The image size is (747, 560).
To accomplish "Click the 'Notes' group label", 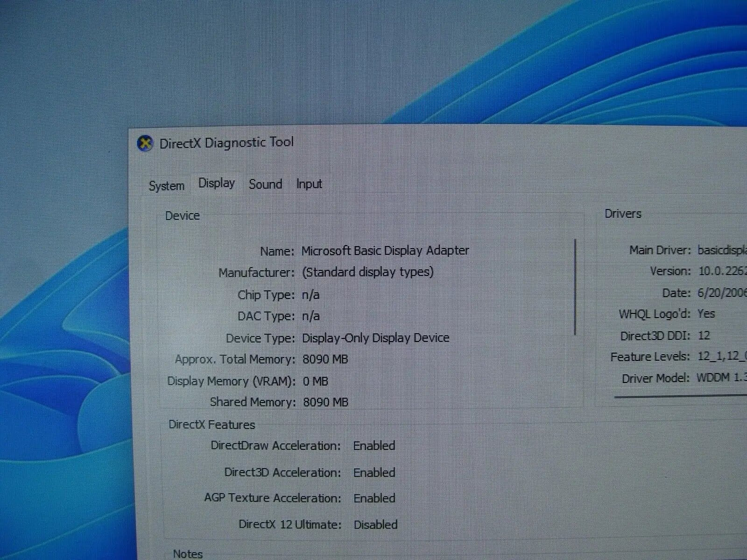I will point(188,554).
